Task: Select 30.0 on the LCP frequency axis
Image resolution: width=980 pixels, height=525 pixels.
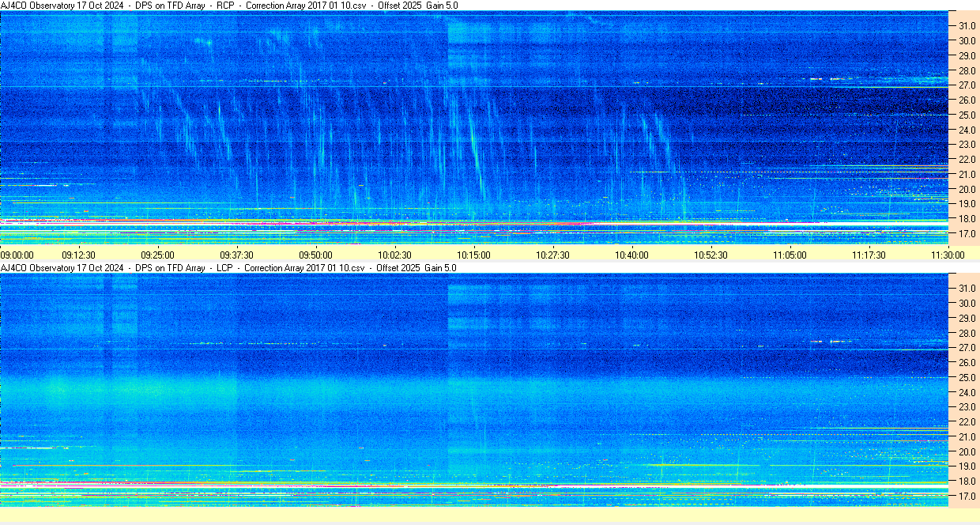Action: click(967, 303)
